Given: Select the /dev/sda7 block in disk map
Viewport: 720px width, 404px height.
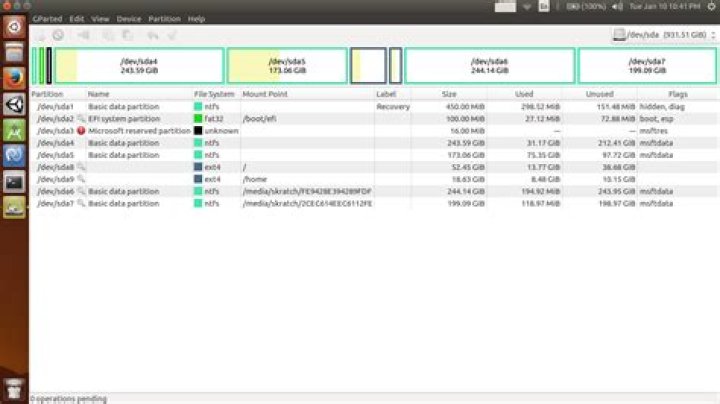Looking at the screenshot, I should (x=647, y=66).
